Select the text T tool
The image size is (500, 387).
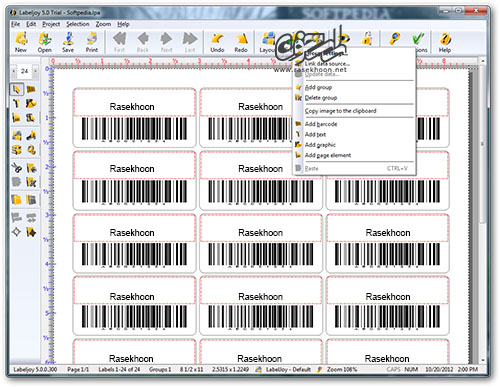coord(16,104)
